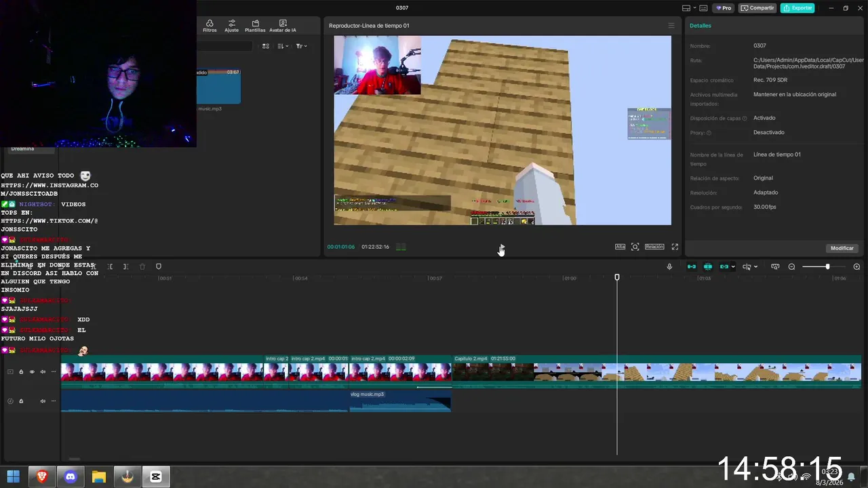Click the Alta quality button in the player

coord(620,247)
